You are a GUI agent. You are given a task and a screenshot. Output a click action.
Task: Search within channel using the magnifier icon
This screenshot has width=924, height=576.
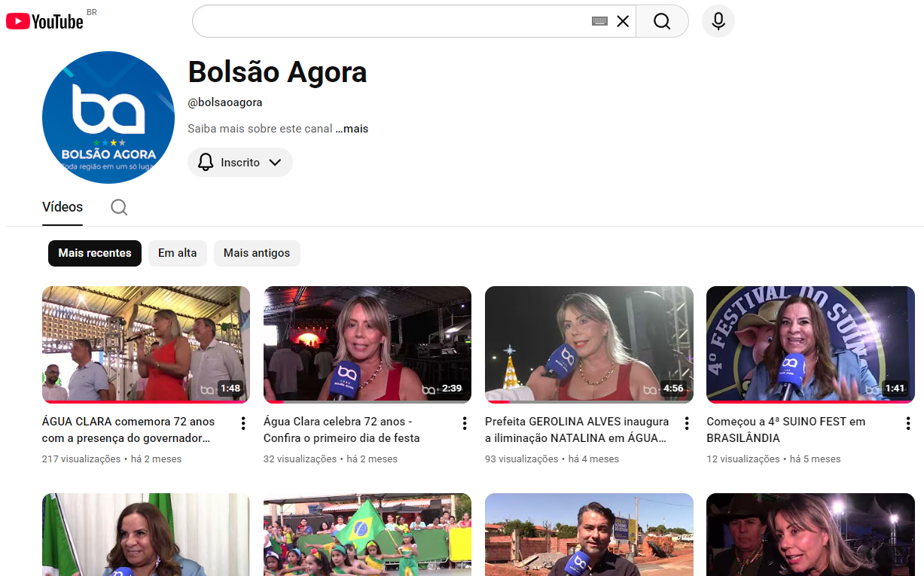pos(119,207)
